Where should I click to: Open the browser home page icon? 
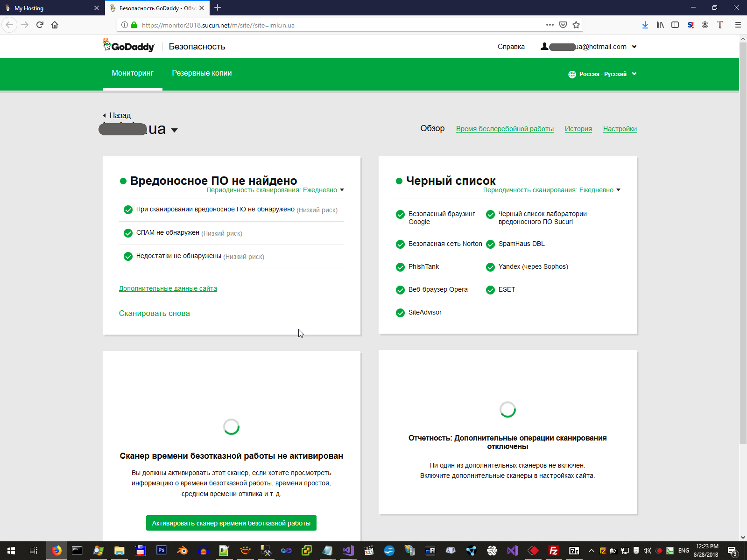pyautogui.click(x=55, y=25)
